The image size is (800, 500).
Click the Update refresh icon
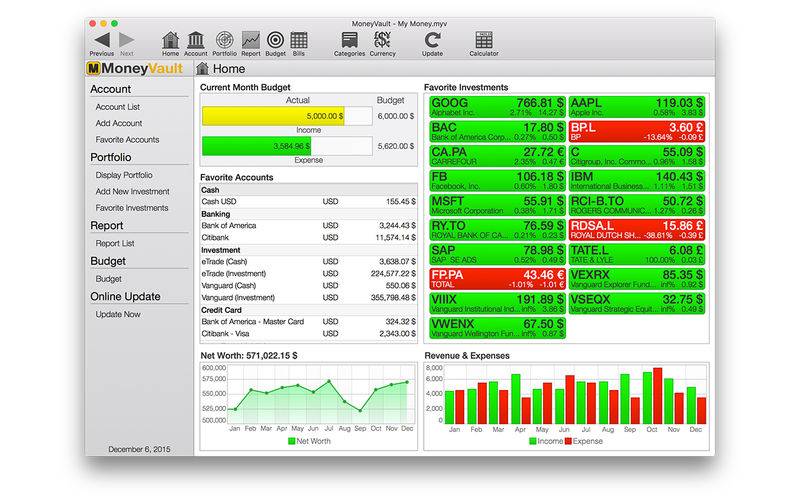point(432,39)
